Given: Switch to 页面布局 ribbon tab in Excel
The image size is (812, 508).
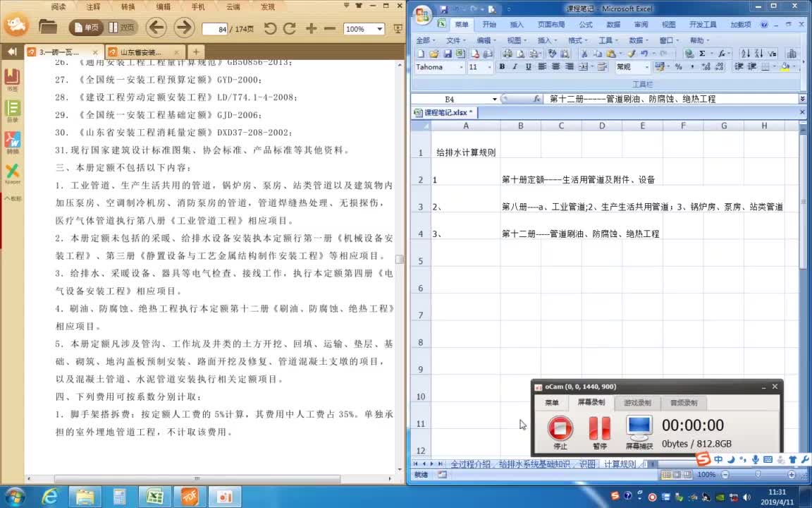Looking at the screenshot, I should click(550, 25).
